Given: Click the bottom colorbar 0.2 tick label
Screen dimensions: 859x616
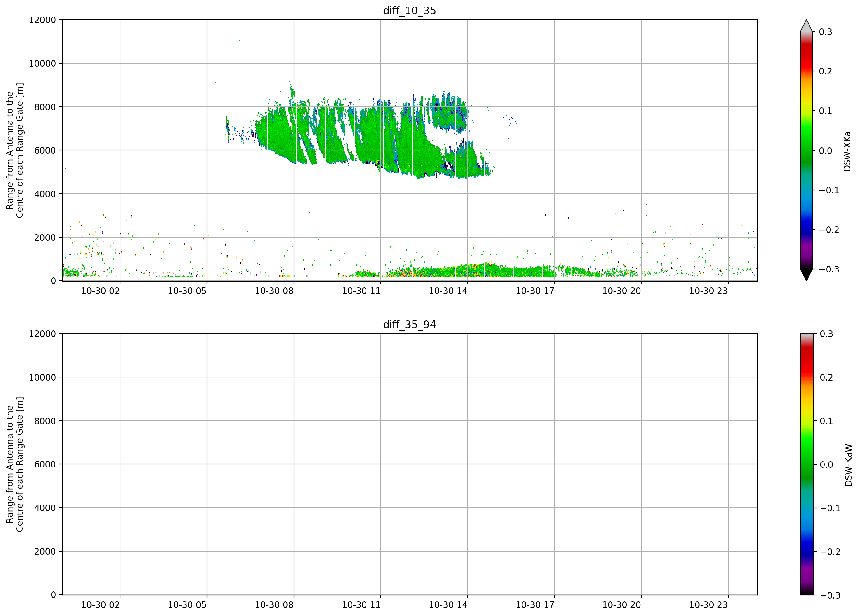Looking at the screenshot, I should tap(826, 377).
